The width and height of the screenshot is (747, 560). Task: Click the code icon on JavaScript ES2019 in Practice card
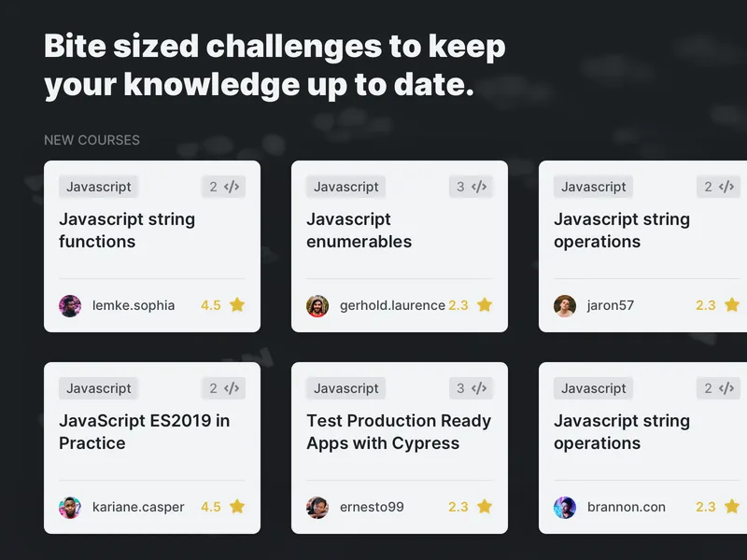tap(232, 388)
